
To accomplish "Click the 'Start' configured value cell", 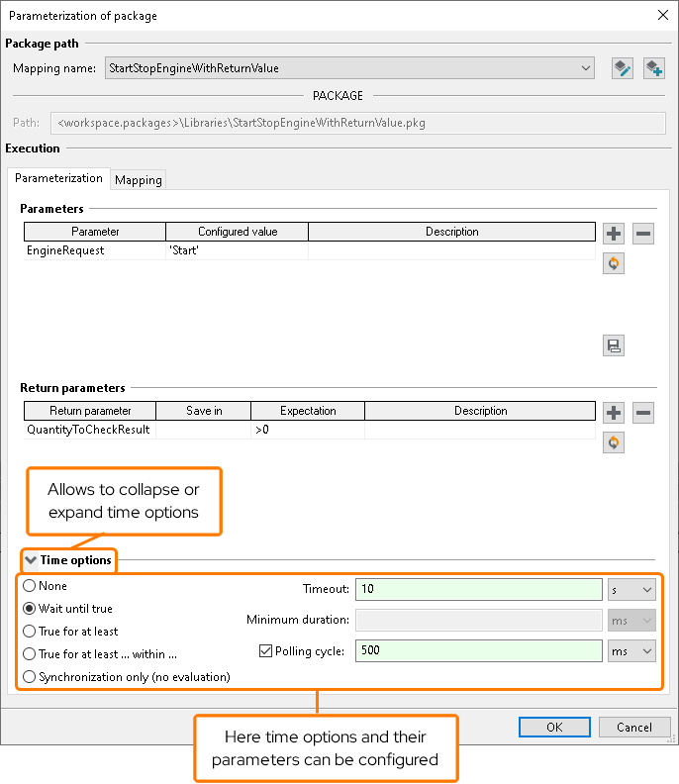I will (x=237, y=250).
